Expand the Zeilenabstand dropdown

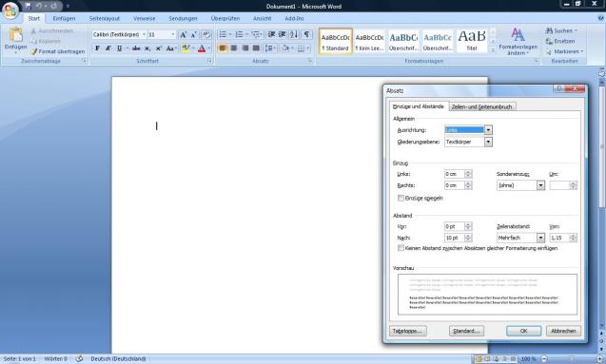(540, 238)
